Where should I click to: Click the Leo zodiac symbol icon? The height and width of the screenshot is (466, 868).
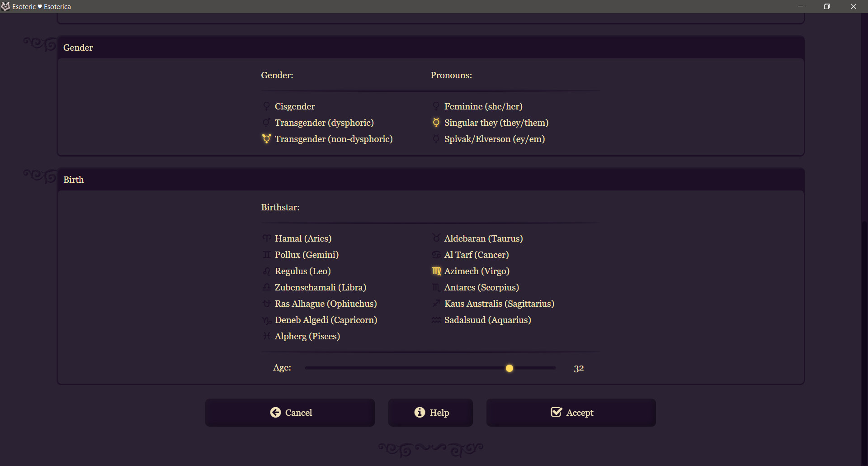(267, 271)
